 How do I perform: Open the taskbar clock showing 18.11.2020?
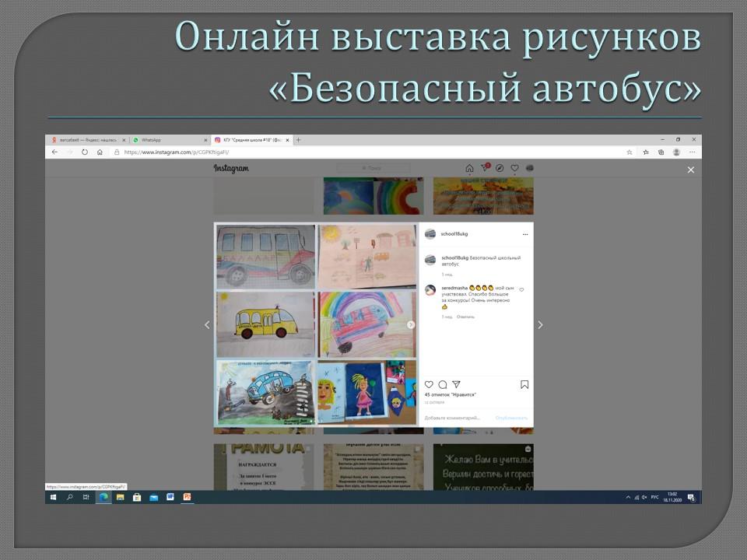(672, 497)
